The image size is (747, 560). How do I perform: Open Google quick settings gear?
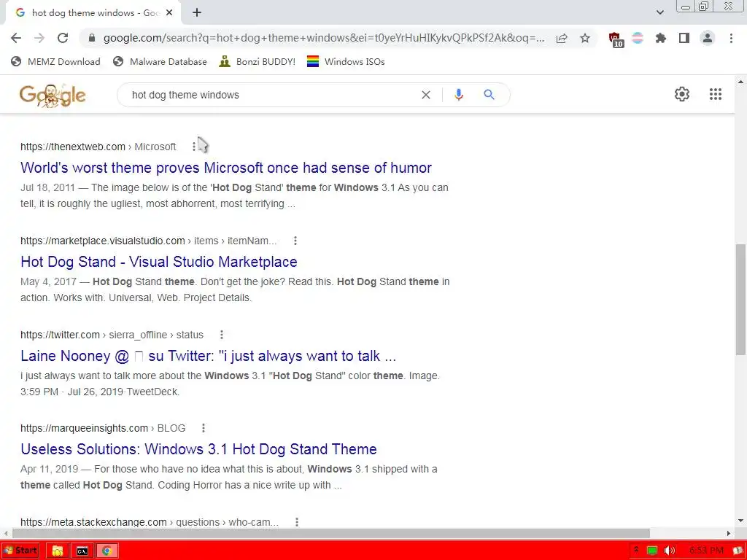coord(682,94)
